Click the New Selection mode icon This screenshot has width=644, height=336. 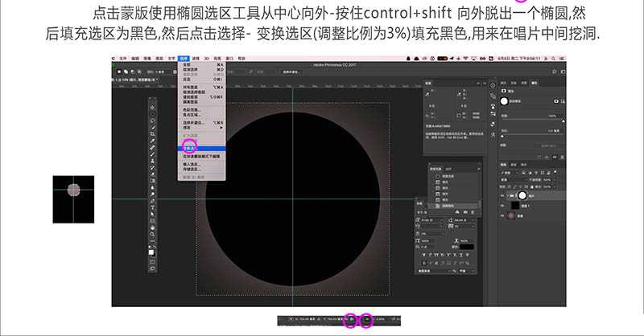click(119, 72)
